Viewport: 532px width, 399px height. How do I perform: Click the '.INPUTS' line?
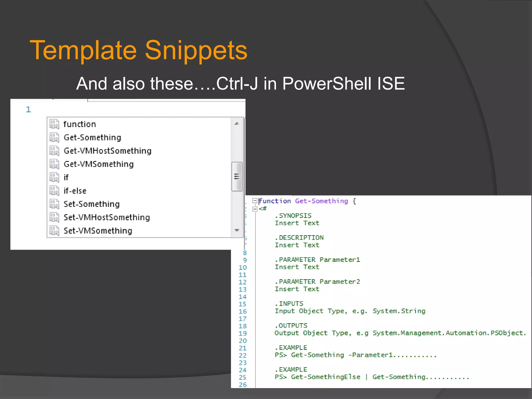tap(289, 304)
